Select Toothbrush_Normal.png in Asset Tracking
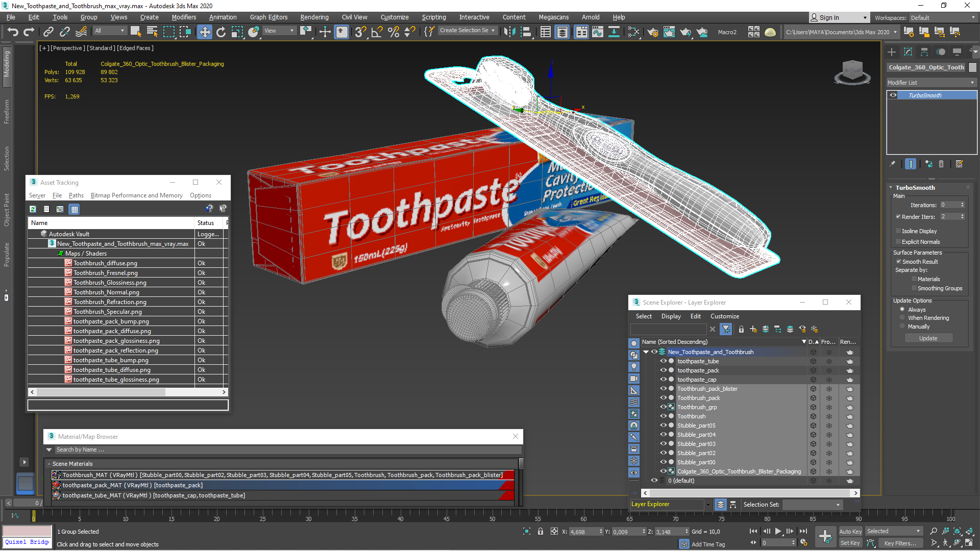This screenshot has height=551, width=980. (x=106, y=292)
